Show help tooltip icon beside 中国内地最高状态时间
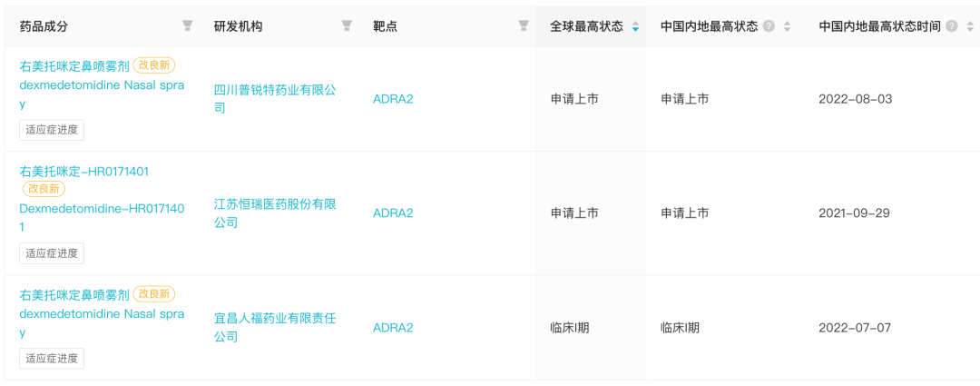This screenshot has height=386, width=980. 952,26
